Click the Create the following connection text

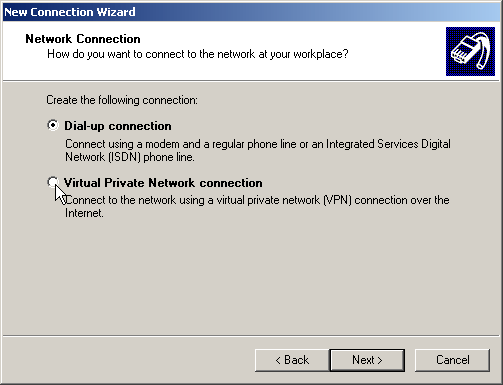(122, 100)
